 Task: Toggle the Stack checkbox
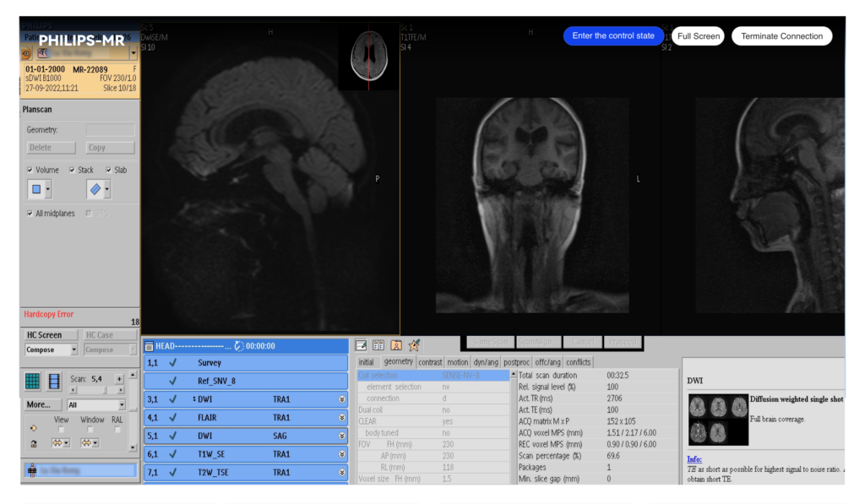(72, 170)
